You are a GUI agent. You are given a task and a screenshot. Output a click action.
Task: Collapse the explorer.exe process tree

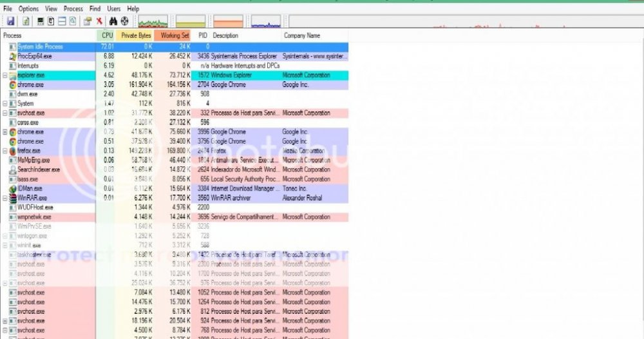6,75
